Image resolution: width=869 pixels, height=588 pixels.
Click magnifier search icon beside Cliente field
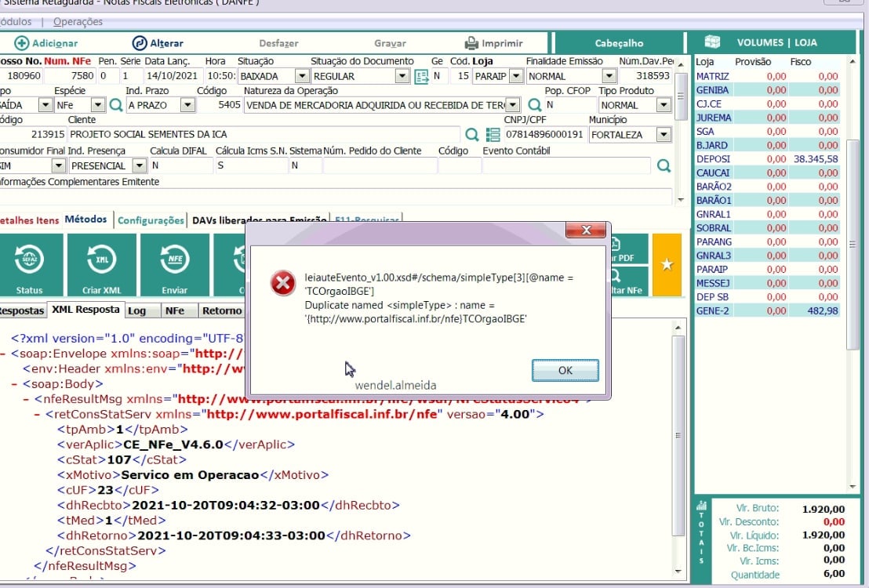pos(471,135)
